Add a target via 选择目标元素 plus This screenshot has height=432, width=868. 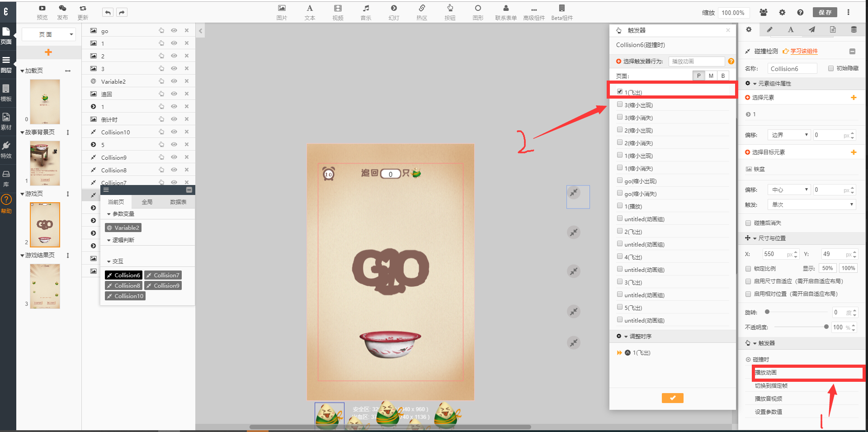[x=854, y=152]
